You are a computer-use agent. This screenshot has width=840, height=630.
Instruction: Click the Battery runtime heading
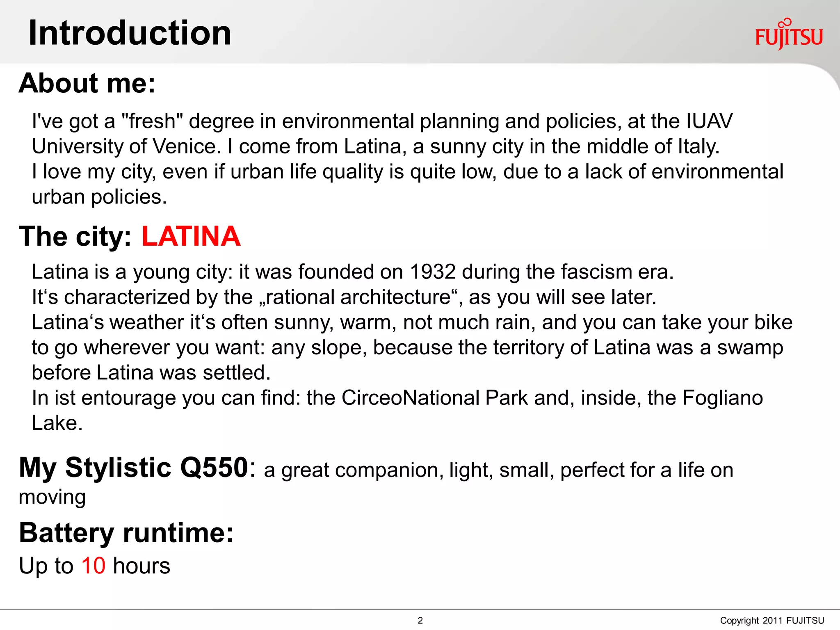click(126, 533)
